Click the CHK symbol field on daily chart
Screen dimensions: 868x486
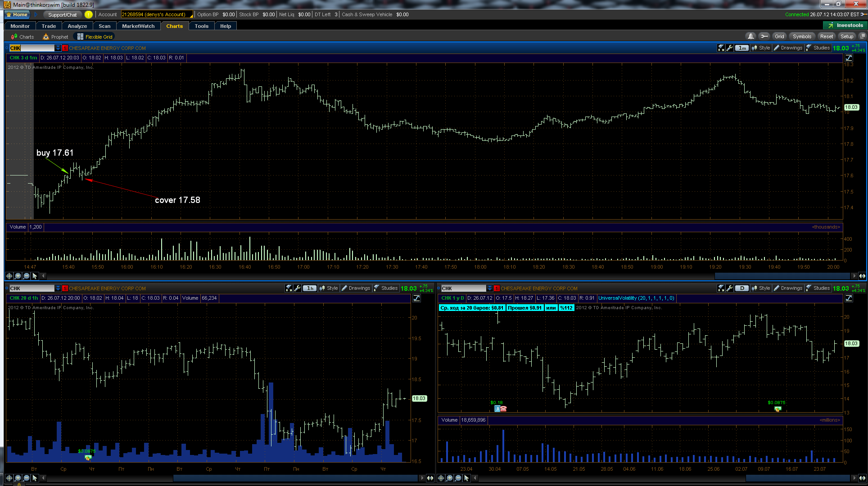tap(464, 288)
